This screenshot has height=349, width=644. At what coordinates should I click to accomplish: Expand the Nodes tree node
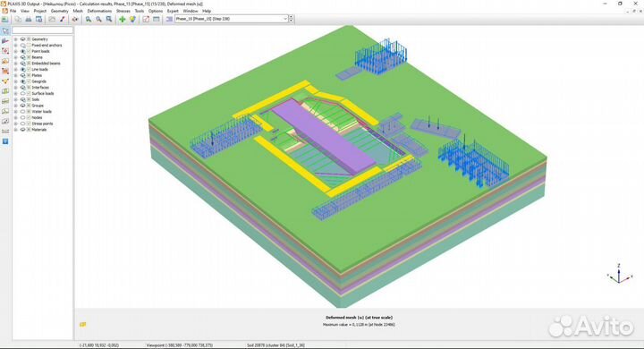[15, 117]
